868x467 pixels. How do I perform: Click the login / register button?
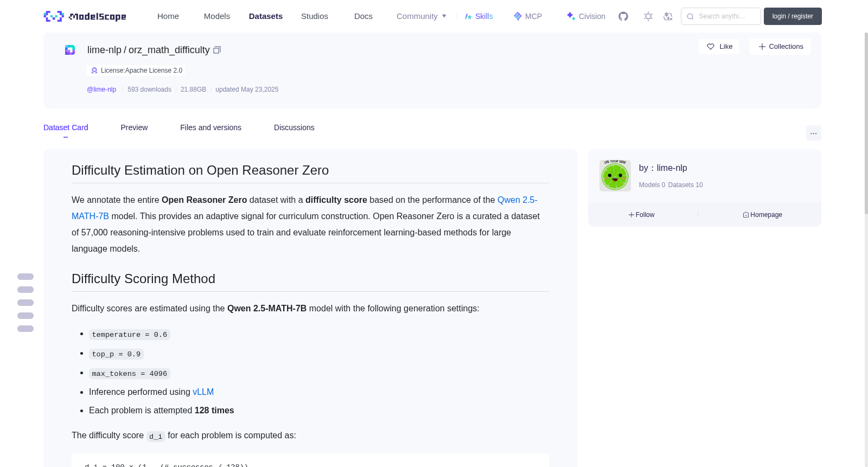[x=793, y=16]
